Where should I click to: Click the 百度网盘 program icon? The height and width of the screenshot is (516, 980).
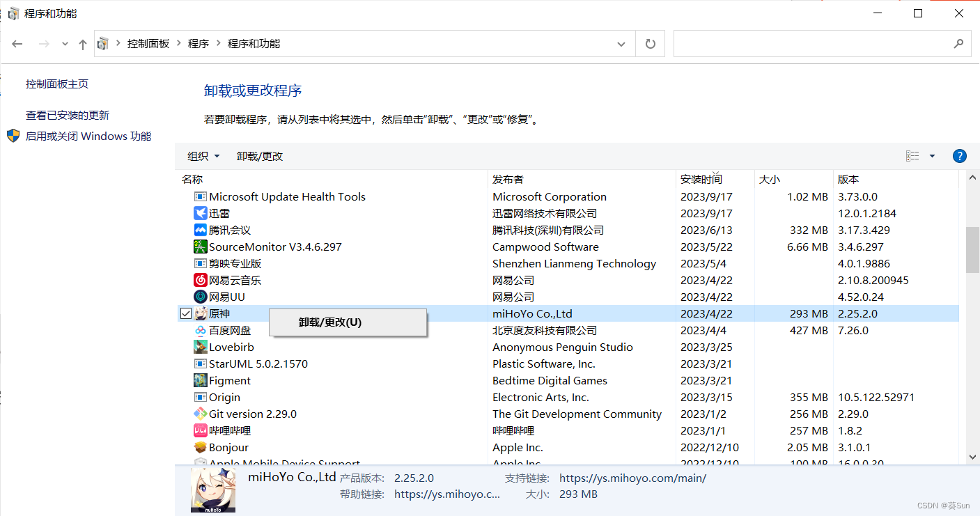tap(201, 331)
